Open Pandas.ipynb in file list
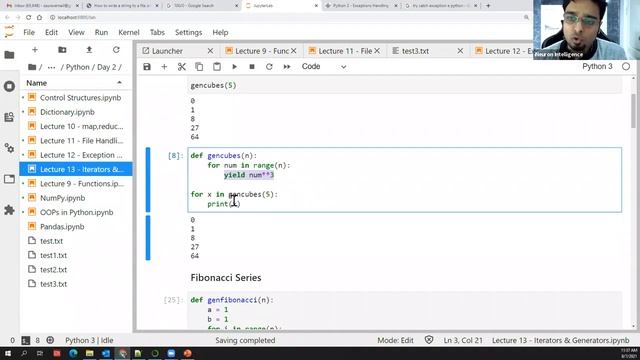This screenshot has height=360, width=640. (x=76, y=227)
